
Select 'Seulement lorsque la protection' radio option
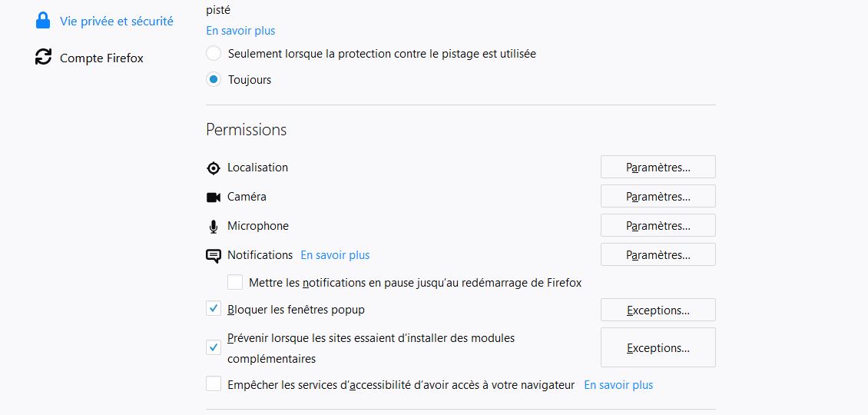(214, 54)
